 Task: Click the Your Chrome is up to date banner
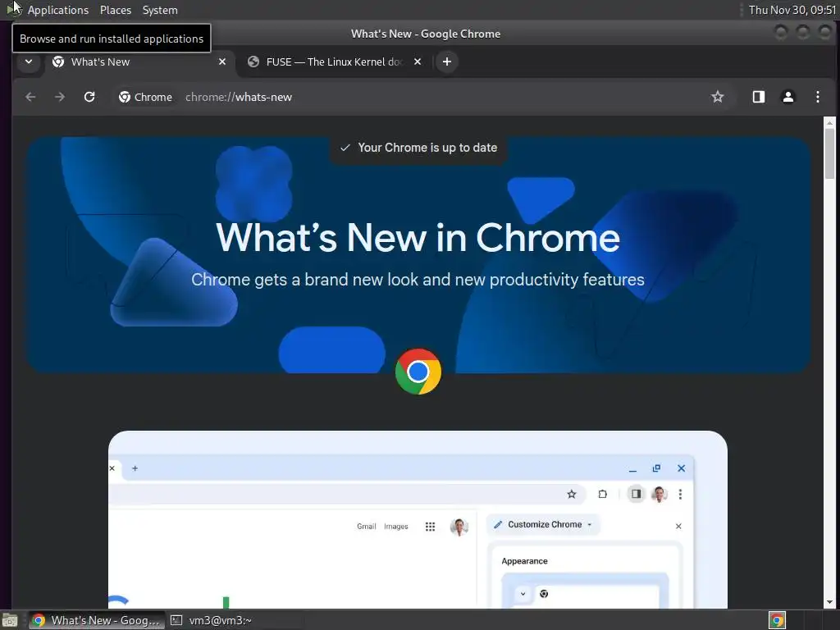(x=418, y=148)
